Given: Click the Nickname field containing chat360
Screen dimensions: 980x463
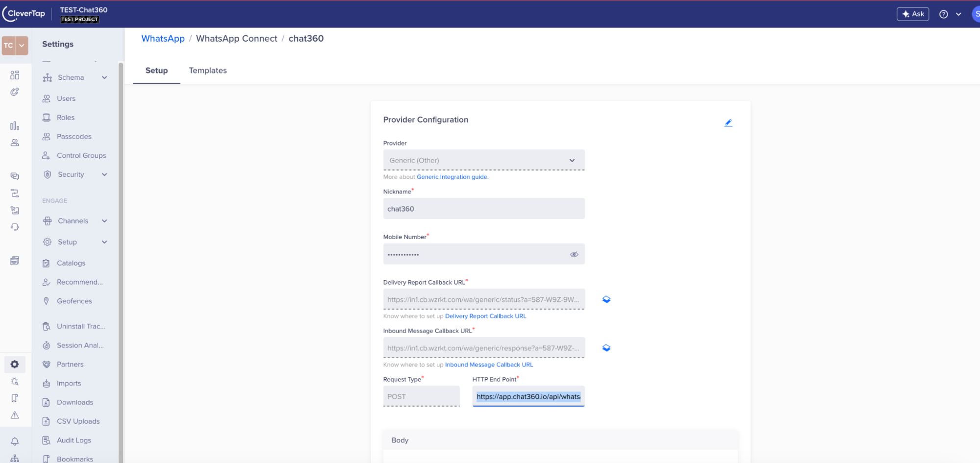Looking at the screenshot, I should click(484, 209).
